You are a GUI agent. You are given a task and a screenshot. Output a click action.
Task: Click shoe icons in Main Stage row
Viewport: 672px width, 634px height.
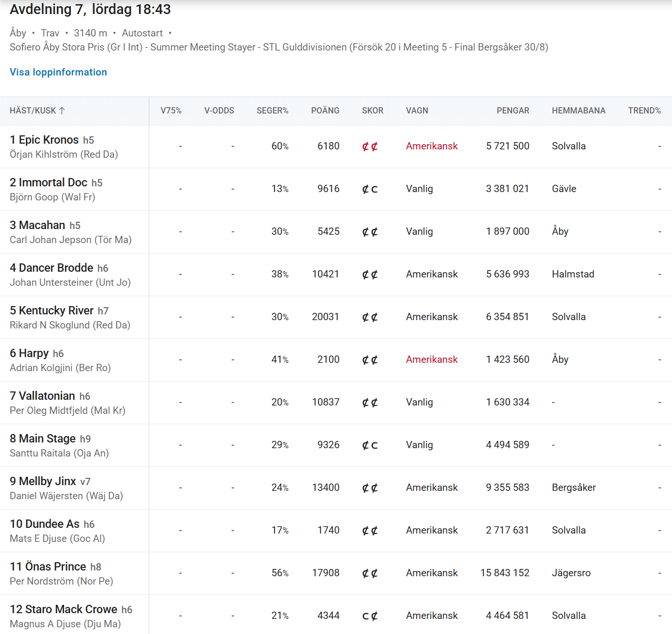(x=370, y=445)
